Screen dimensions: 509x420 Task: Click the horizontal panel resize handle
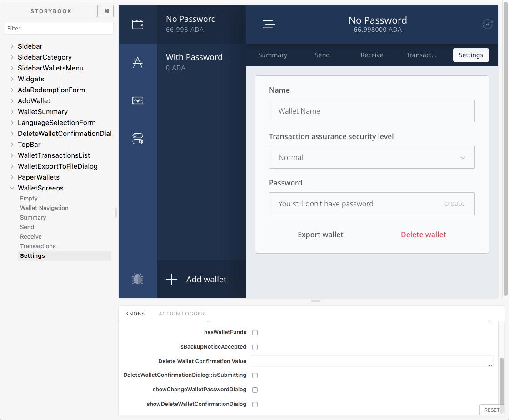[315, 301]
